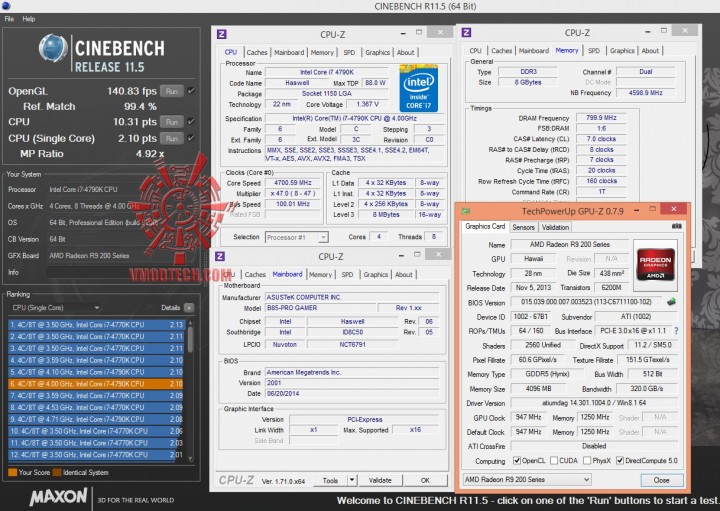
Task: Click the Core Speed 4700.59 MHz value
Action: pyautogui.click(x=292, y=183)
